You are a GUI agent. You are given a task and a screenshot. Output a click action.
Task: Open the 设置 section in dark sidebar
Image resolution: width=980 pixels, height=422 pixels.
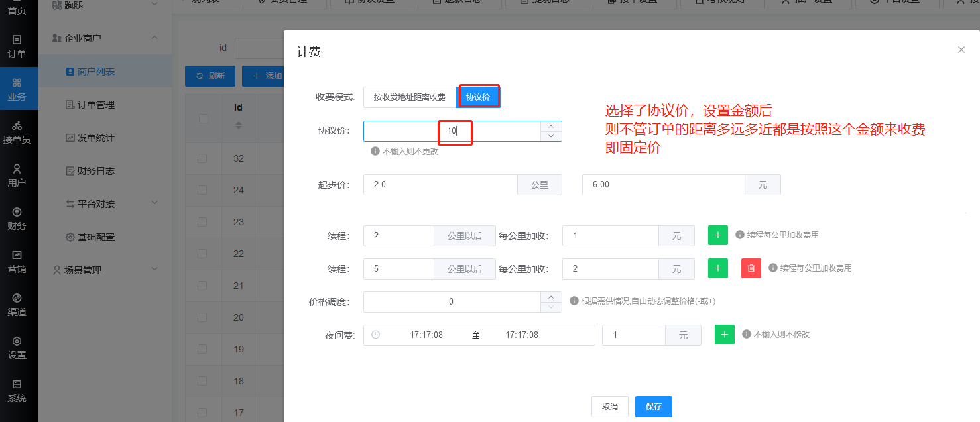point(19,348)
